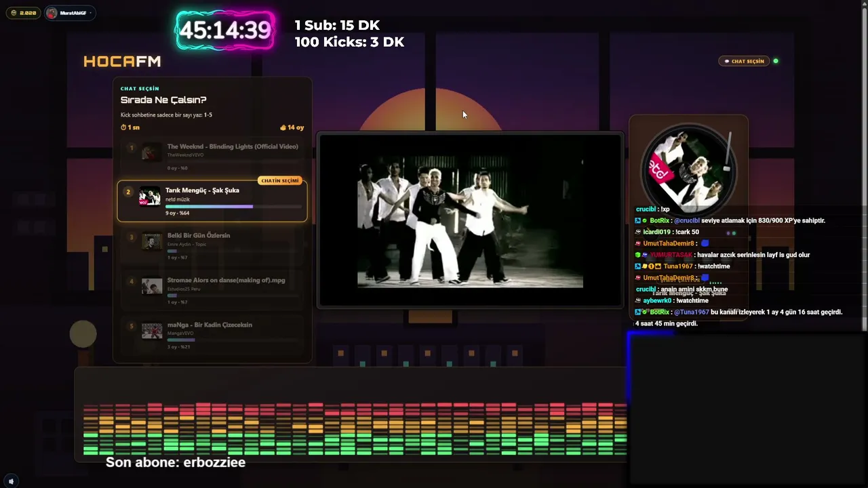The height and width of the screenshot is (488, 868).
Task: Click the number 1 rank badge
Action: click(132, 147)
